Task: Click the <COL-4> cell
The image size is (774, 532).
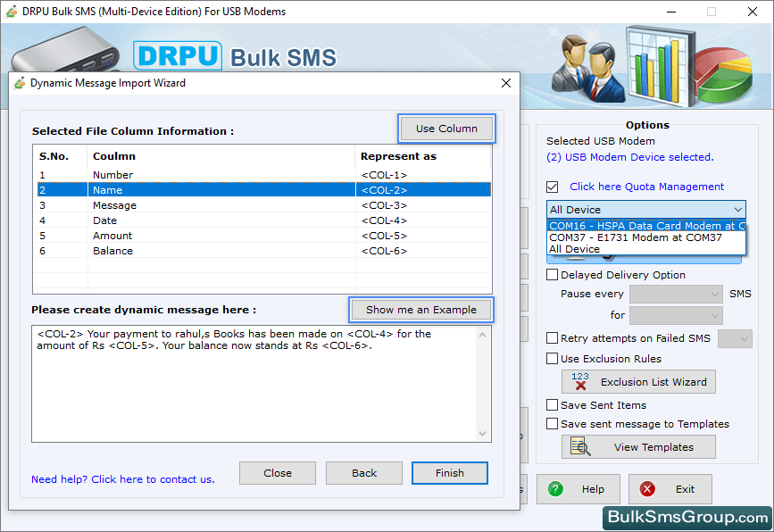Action: [384, 220]
